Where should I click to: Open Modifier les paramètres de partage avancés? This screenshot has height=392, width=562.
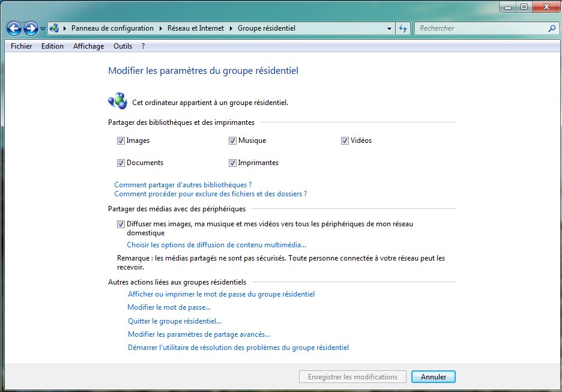pyautogui.click(x=199, y=334)
